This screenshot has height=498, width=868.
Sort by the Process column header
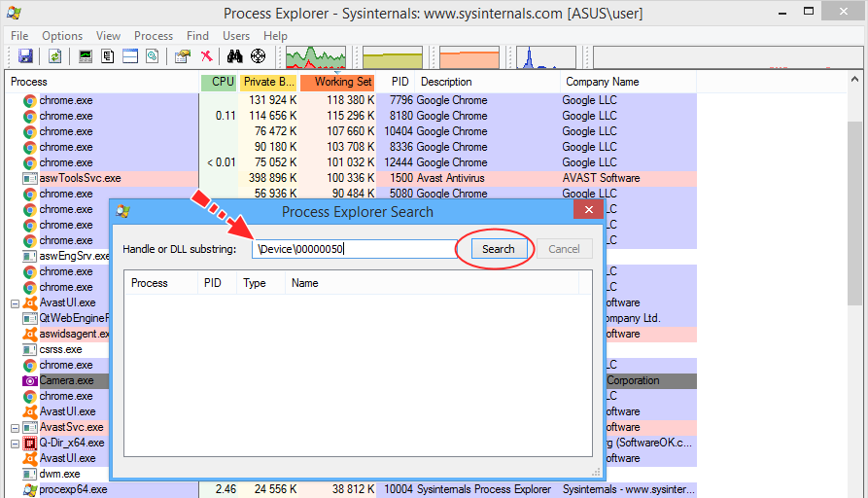point(102,82)
